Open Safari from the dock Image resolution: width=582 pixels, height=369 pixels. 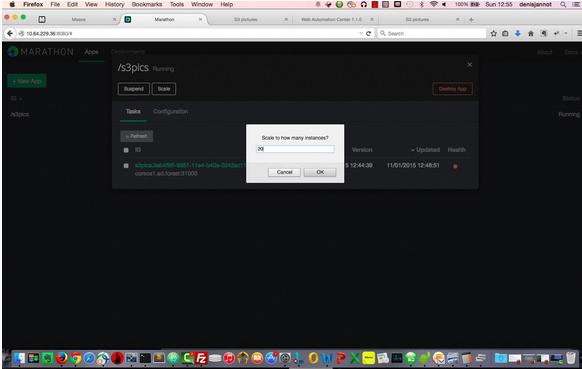[89, 358]
